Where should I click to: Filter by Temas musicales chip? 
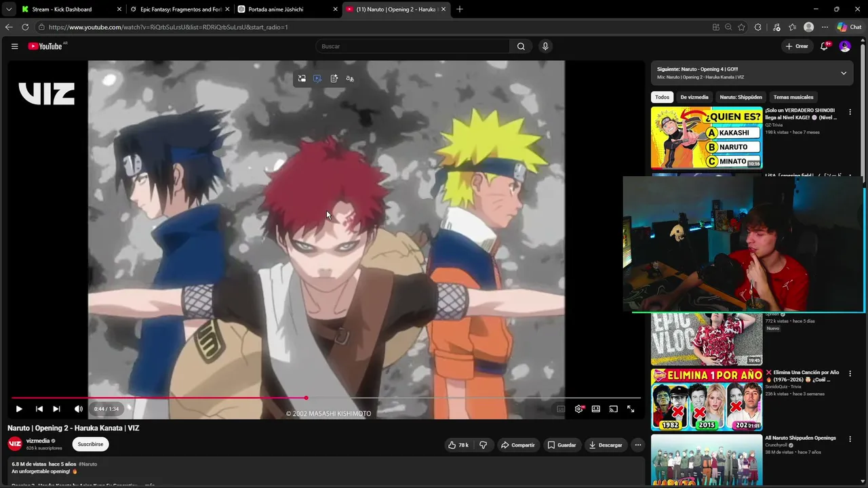[x=793, y=97]
